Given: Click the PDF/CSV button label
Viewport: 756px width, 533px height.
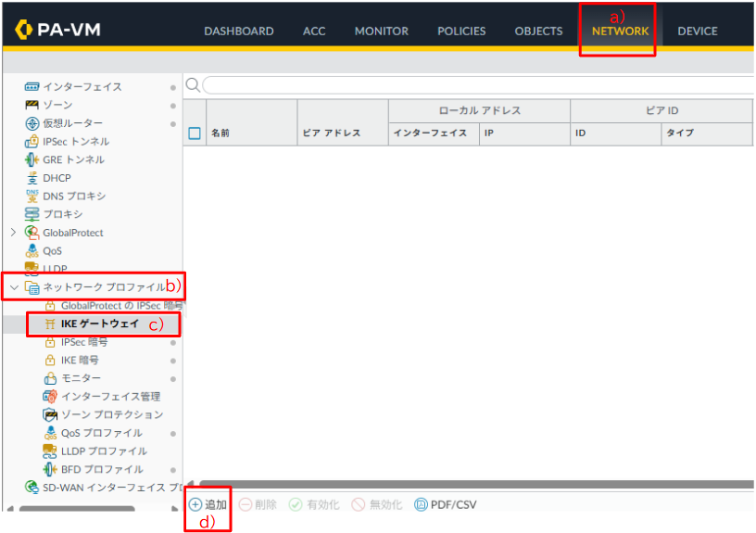Looking at the screenshot, I should tap(453, 504).
